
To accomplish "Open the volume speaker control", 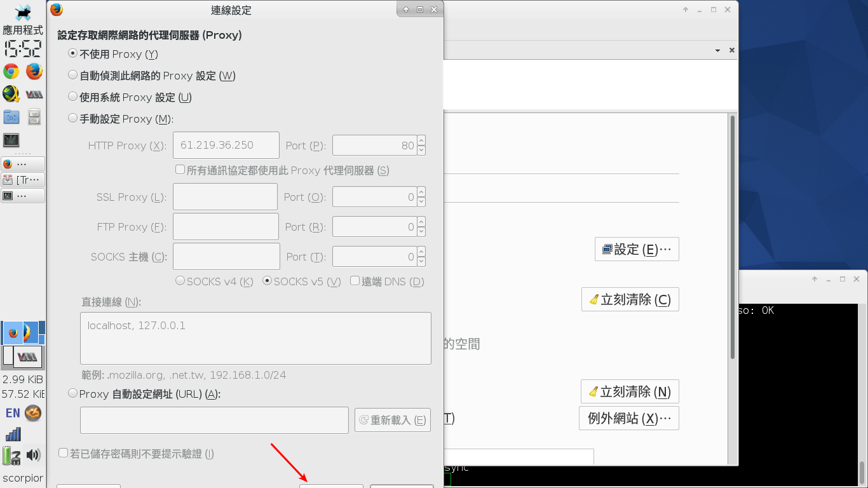I will click(x=34, y=455).
